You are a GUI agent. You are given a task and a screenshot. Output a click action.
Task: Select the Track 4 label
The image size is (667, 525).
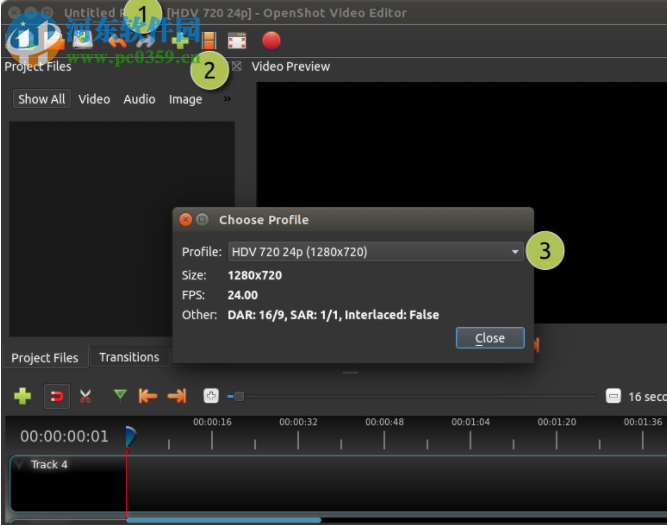[49, 464]
